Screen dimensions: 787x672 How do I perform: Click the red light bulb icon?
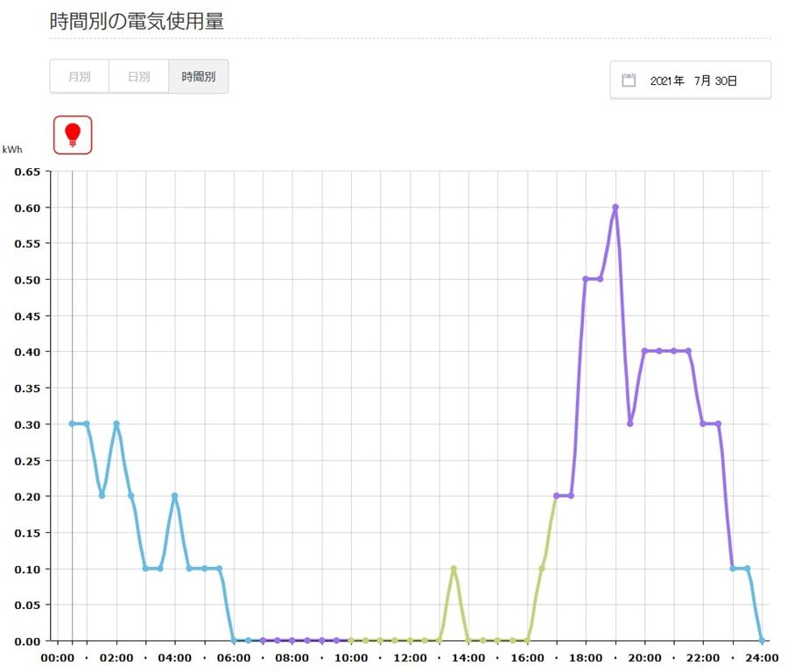point(73,135)
